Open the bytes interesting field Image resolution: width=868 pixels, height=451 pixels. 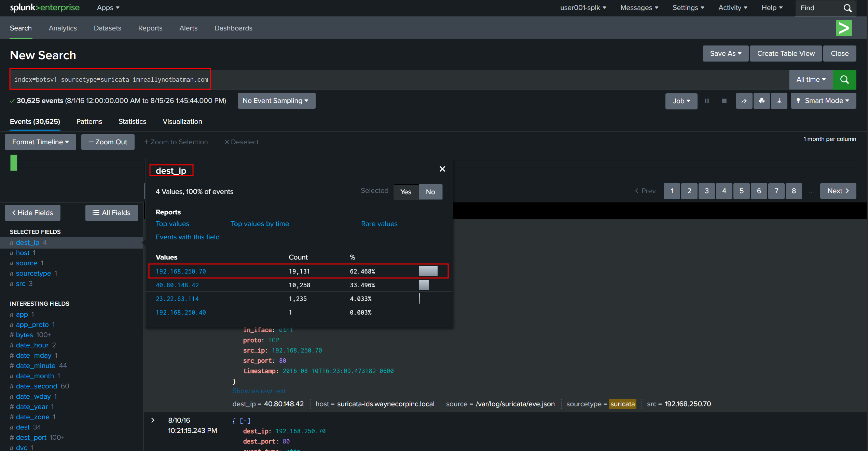(x=25, y=335)
